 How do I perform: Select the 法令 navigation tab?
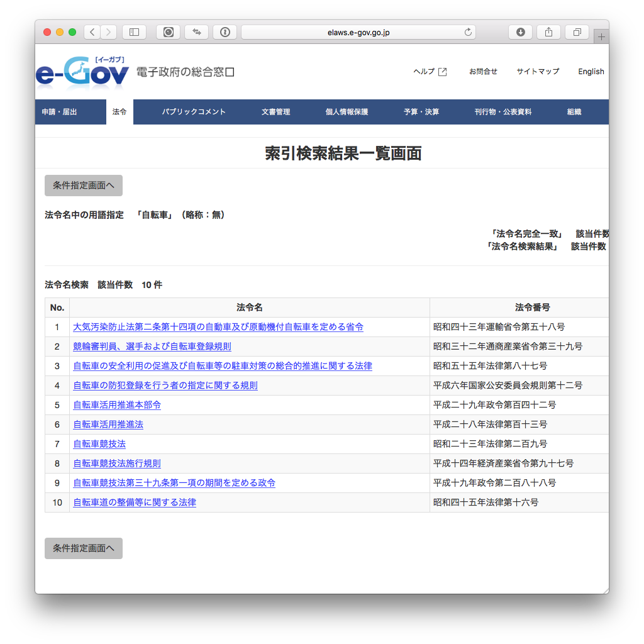tap(119, 112)
